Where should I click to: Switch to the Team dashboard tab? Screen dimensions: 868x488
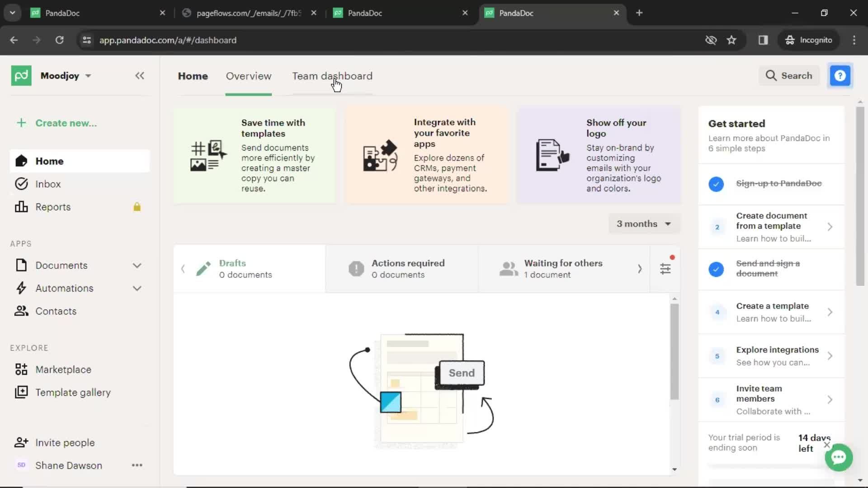tap(332, 75)
